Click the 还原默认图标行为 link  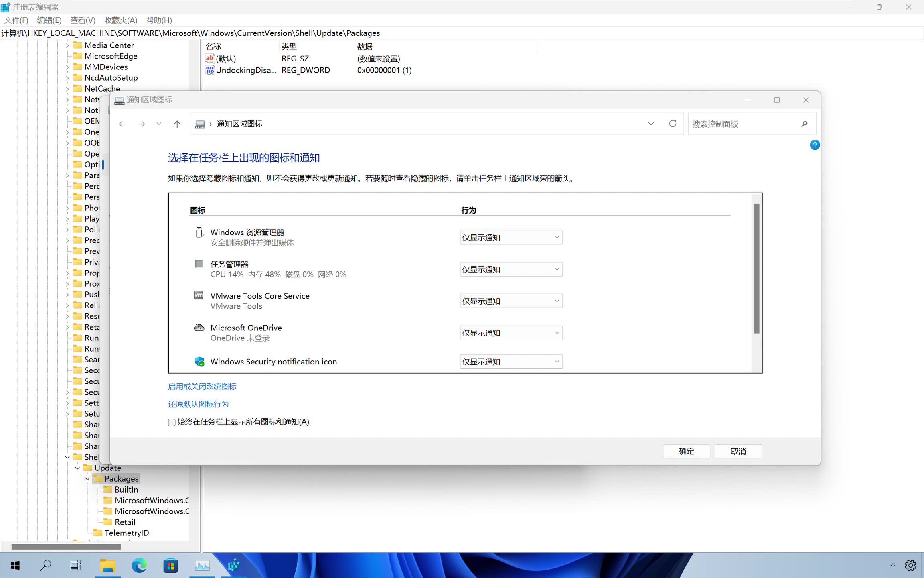pos(198,404)
